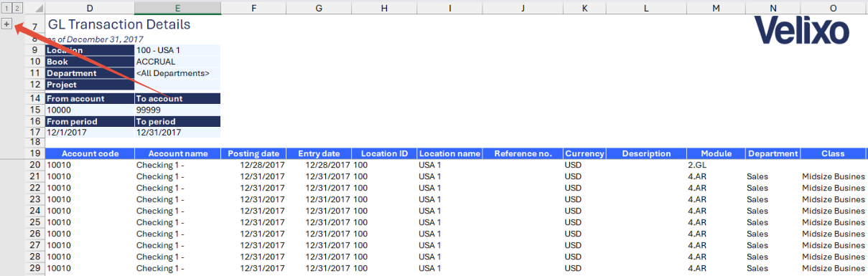Select column M header

716,7
